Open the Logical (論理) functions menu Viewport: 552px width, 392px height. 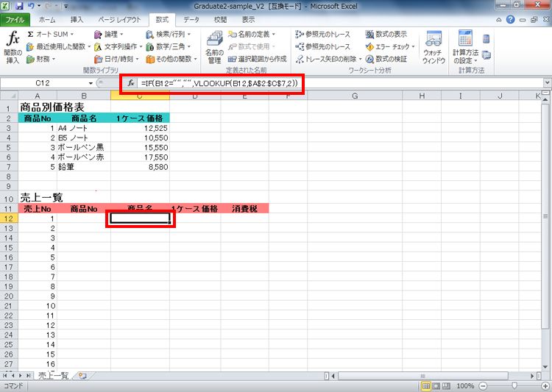point(108,34)
